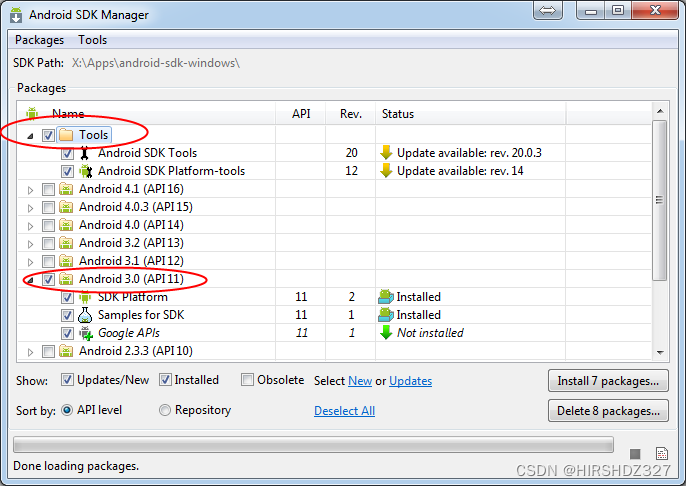Viewport: 686px width, 486px height.
Task: Uncheck the Tools folder checkbox
Action: 48,135
